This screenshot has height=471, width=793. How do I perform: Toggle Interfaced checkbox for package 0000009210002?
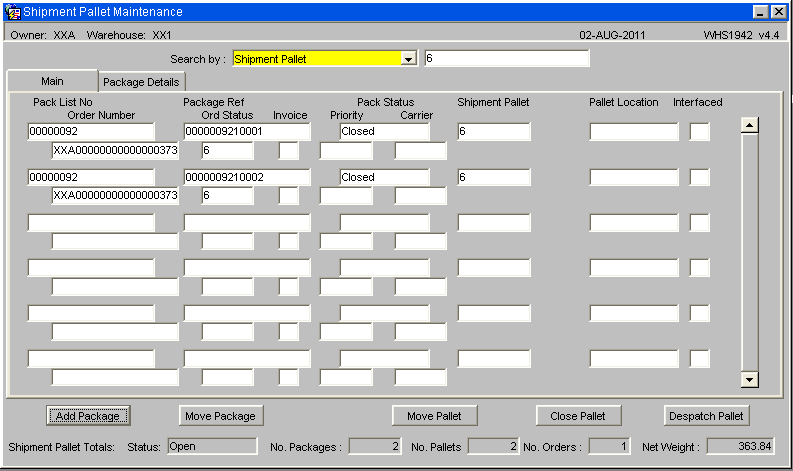pyautogui.click(x=699, y=177)
